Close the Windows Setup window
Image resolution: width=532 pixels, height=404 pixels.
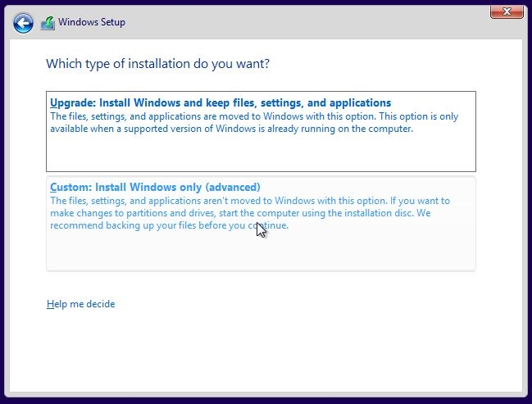507,11
